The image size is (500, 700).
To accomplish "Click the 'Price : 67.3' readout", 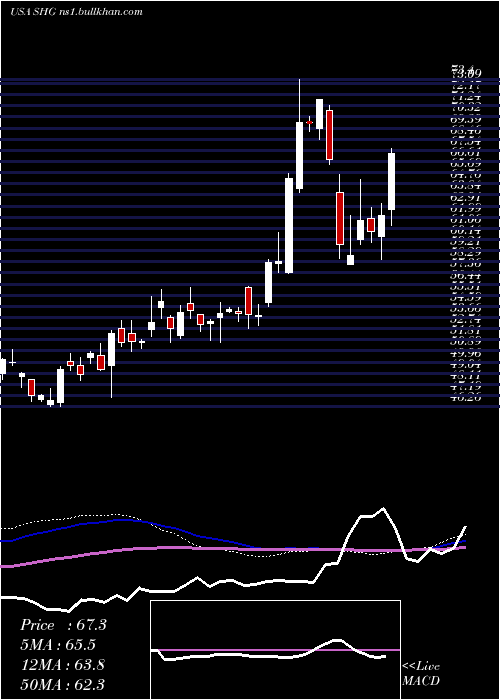I will pos(63,625).
